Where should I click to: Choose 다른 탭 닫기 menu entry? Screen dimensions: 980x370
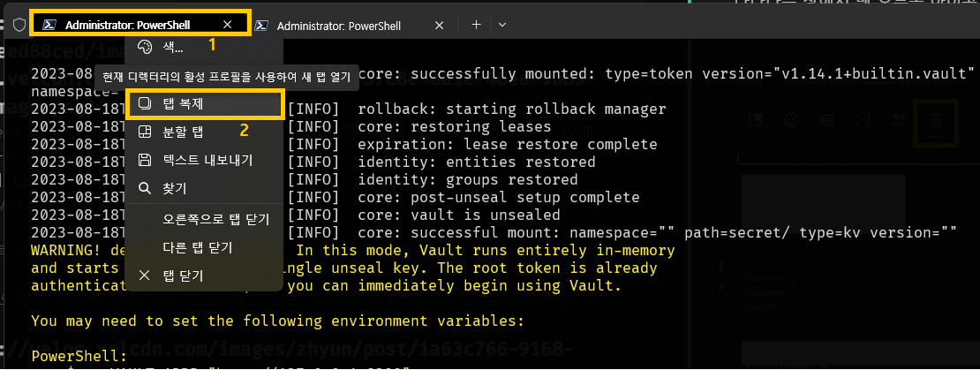point(204,247)
